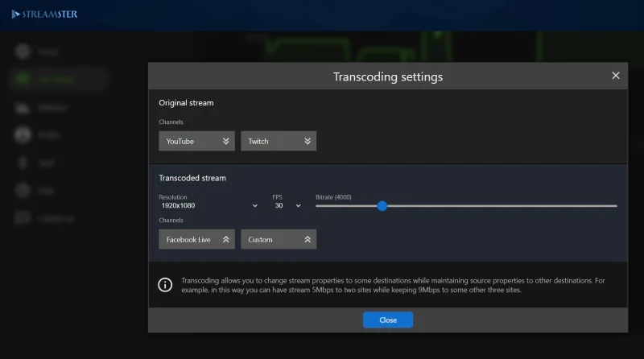
Task: Dismiss dialog with the X in title bar
Action: click(616, 76)
